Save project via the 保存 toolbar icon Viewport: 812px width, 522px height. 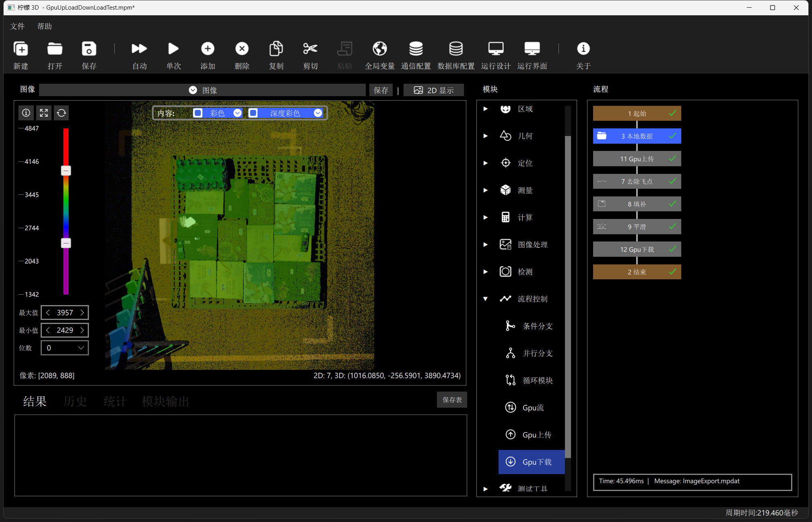point(89,49)
